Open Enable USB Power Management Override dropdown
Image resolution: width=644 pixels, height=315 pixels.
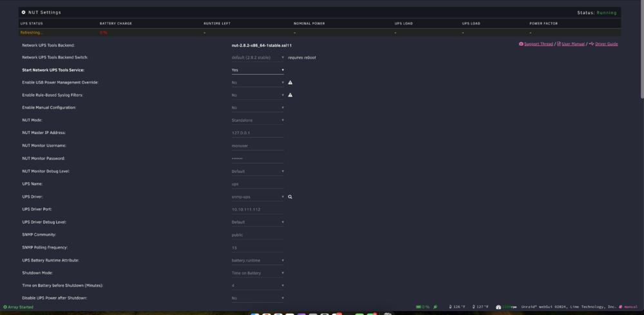[x=258, y=82]
